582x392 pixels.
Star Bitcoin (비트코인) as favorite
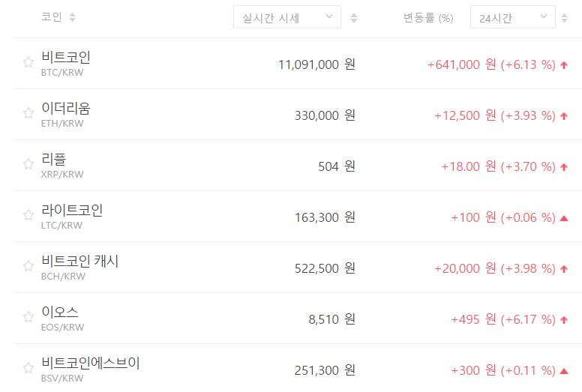click(28, 62)
